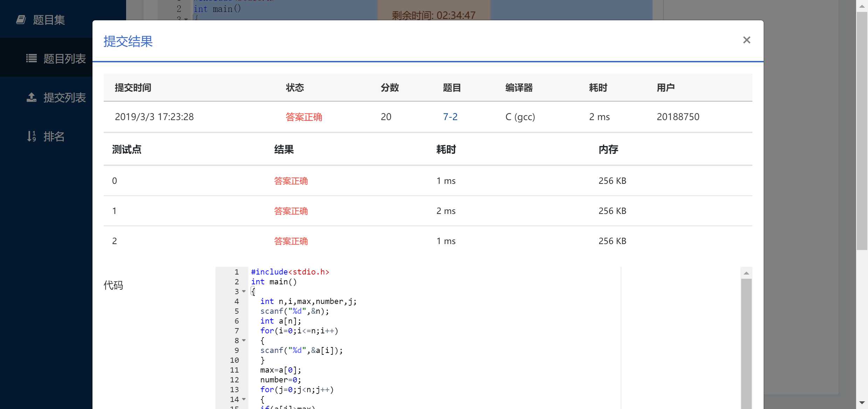Viewport: 868px width, 409px height.
Task: Click user ID 20188750
Action: (x=678, y=117)
